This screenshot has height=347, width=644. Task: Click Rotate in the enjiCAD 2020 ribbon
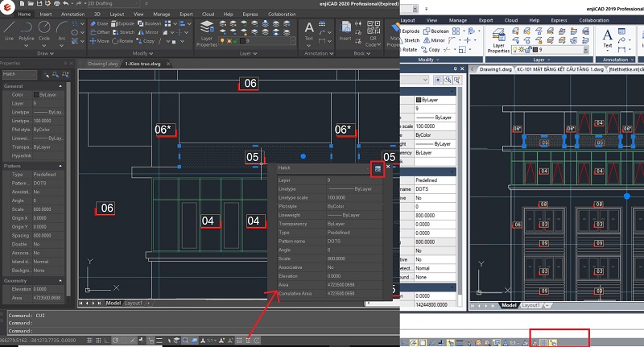point(122,41)
